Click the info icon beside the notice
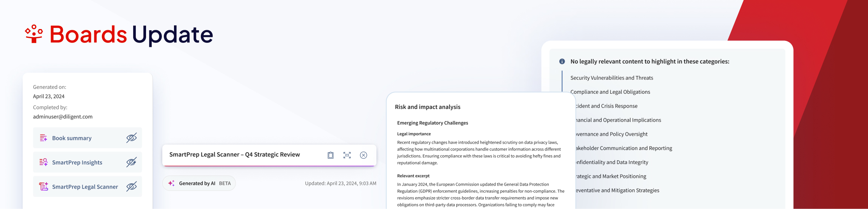868x209 pixels. (x=562, y=61)
